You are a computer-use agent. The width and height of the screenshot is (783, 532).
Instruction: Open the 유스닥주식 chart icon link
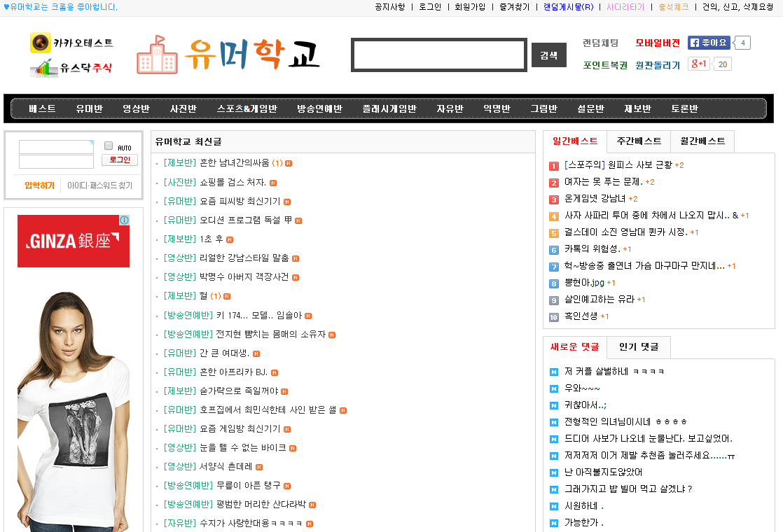pos(43,68)
